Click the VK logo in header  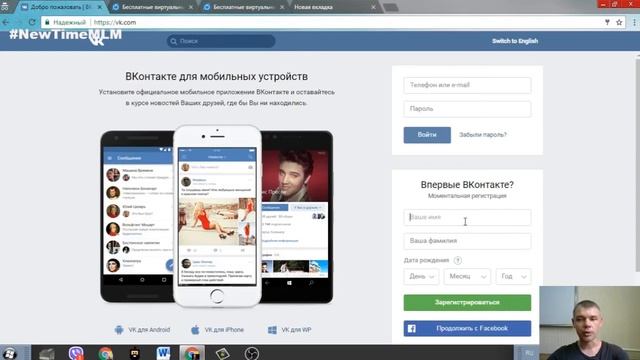(97, 41)
